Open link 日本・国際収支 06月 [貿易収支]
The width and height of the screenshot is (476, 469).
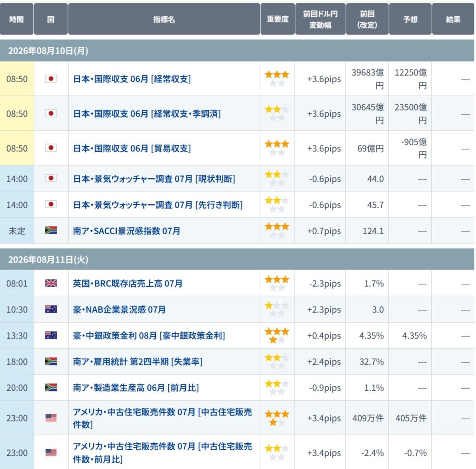132,148
